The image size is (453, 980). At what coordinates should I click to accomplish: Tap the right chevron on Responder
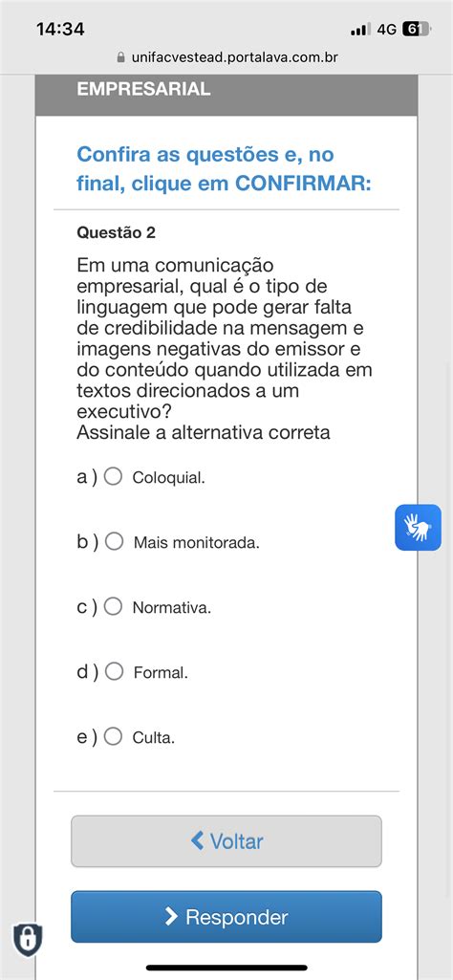171,917
